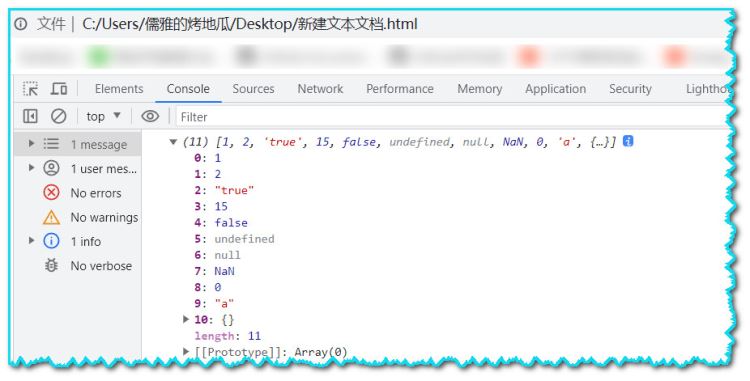The height and width of the screenshot is (381, 750).
Task: Open the Security tab
Action: click(x=630, y=89)
